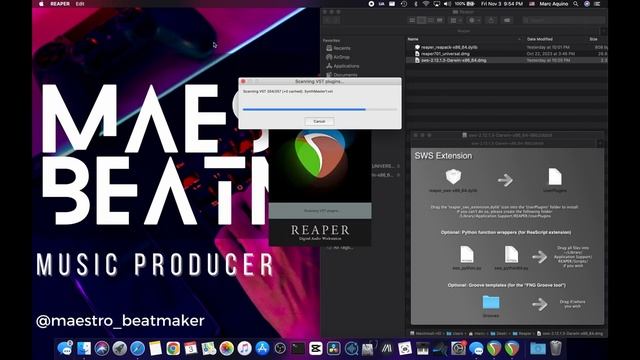Open DaVinci Resolve from the Dock
Screen dimensions: 640x360
click(x=333, y=348)
